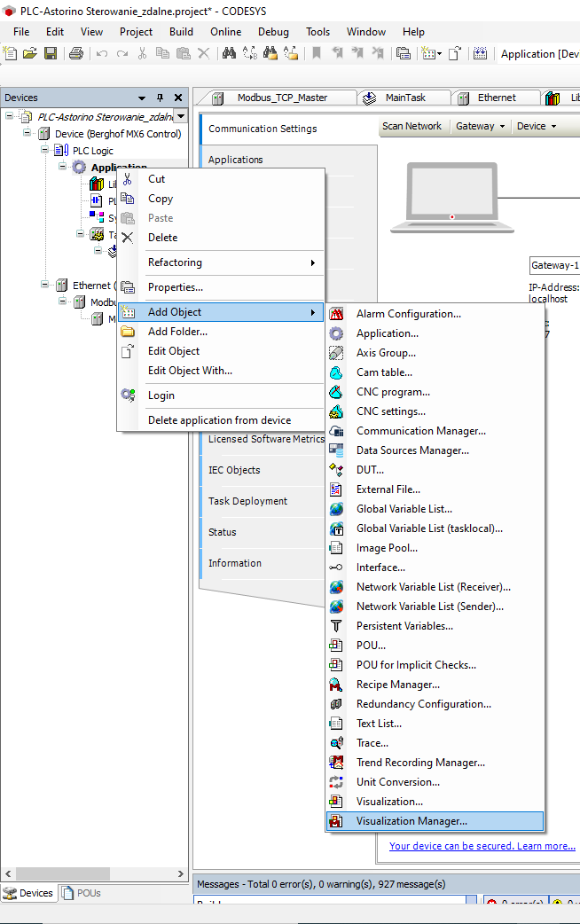The width and height of the screenshot is (580, 924).
Task: Close the Devices panel with X
Action: point(178,98)
